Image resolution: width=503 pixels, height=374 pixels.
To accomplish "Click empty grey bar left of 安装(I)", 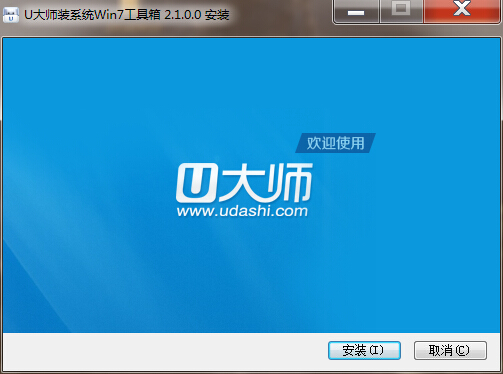I will coord(165,350).
